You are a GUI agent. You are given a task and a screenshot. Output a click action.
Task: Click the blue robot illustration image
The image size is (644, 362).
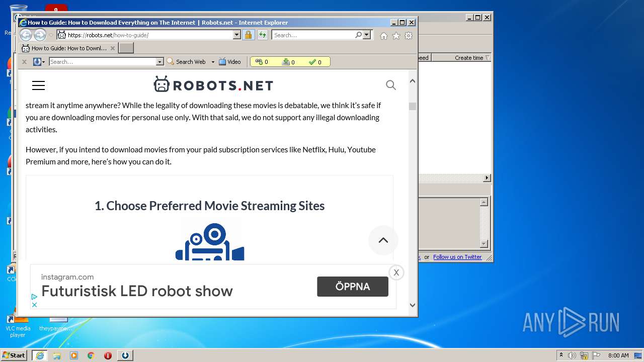210,241
